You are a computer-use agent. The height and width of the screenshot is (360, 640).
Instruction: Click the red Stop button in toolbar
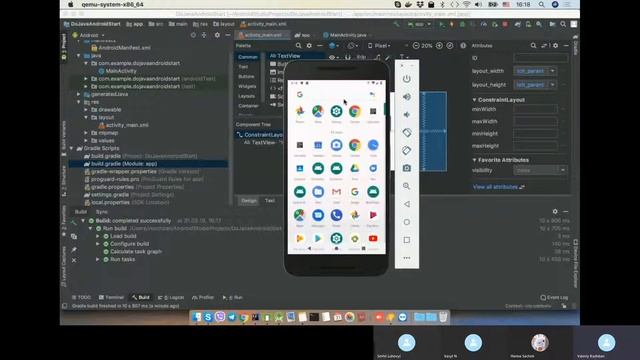coord(505,24)
